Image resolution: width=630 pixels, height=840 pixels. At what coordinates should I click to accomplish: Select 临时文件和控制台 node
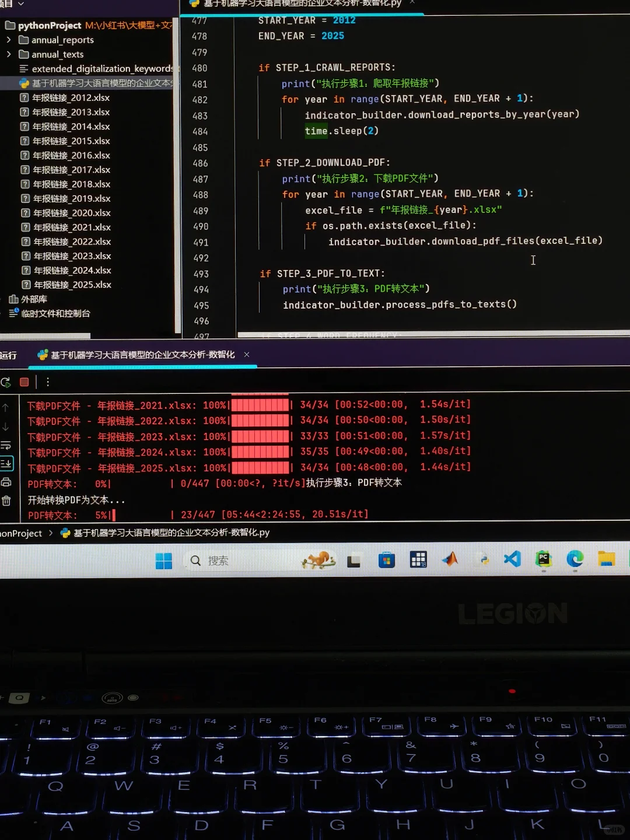click(50, 314)
